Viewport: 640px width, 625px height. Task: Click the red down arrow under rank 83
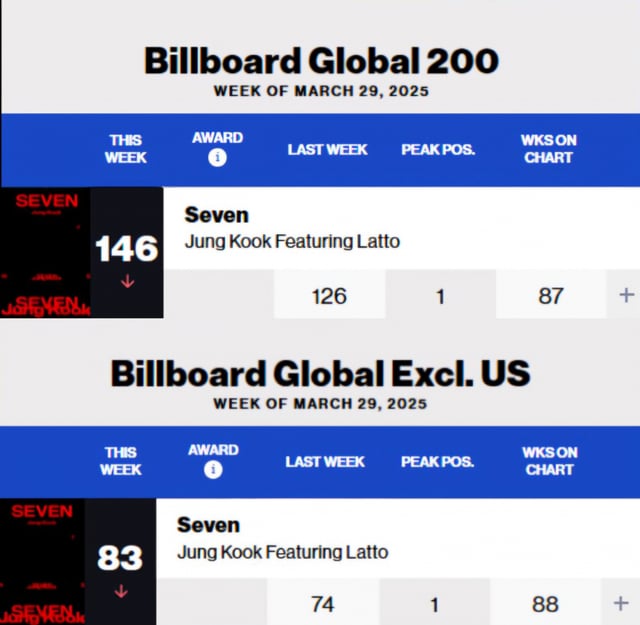[121, 591]
